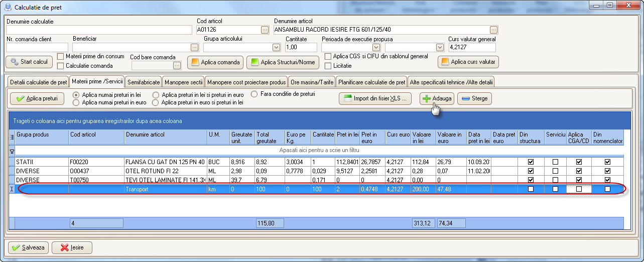Click Aplica preturi button

37,99
